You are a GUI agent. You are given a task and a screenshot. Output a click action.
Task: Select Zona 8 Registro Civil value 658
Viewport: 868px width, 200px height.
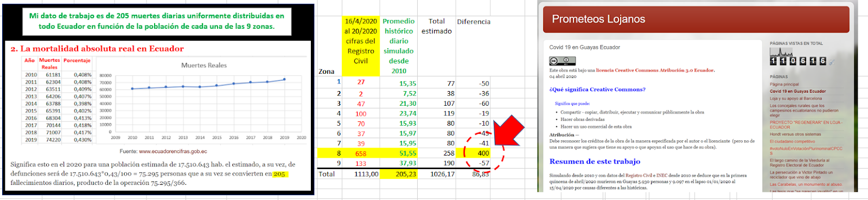pyautogui.click(x=361, y=153)
